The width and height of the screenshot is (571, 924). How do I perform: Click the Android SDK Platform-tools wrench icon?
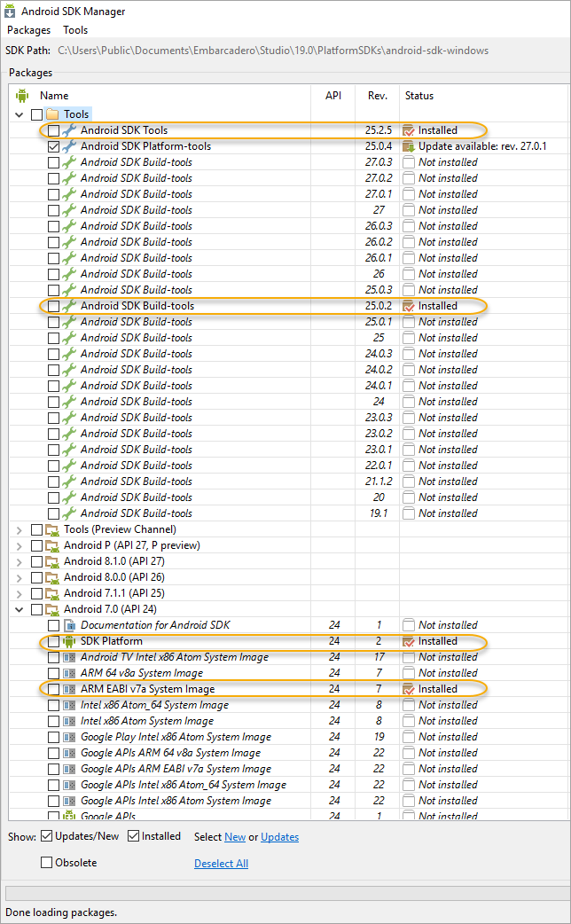tap(70, 146)
